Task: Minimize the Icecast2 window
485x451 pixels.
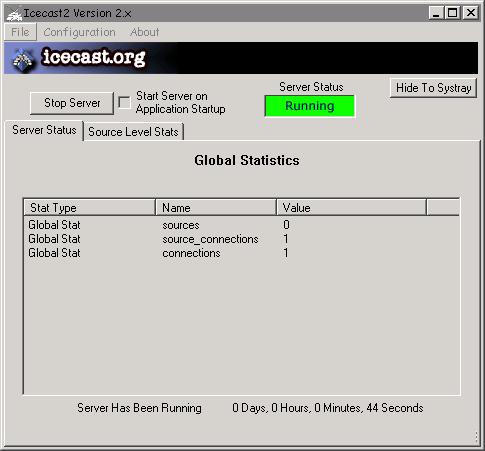Action: [436, 13]
